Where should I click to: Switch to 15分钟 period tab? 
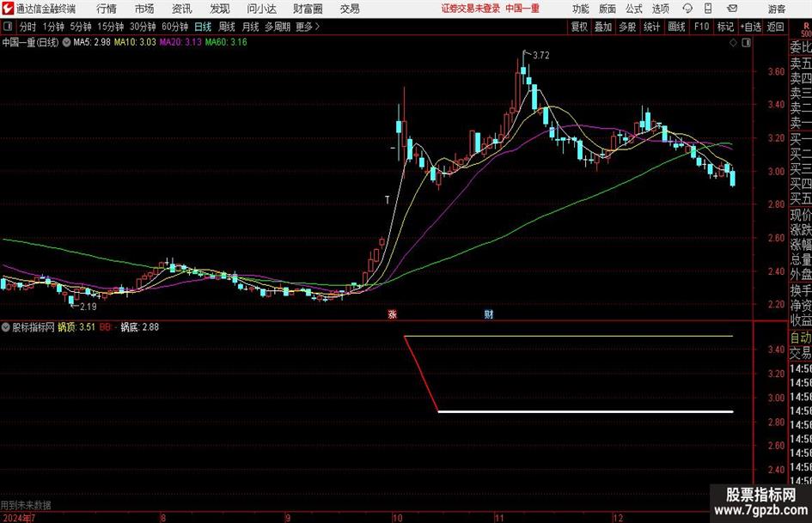(110, 27)
